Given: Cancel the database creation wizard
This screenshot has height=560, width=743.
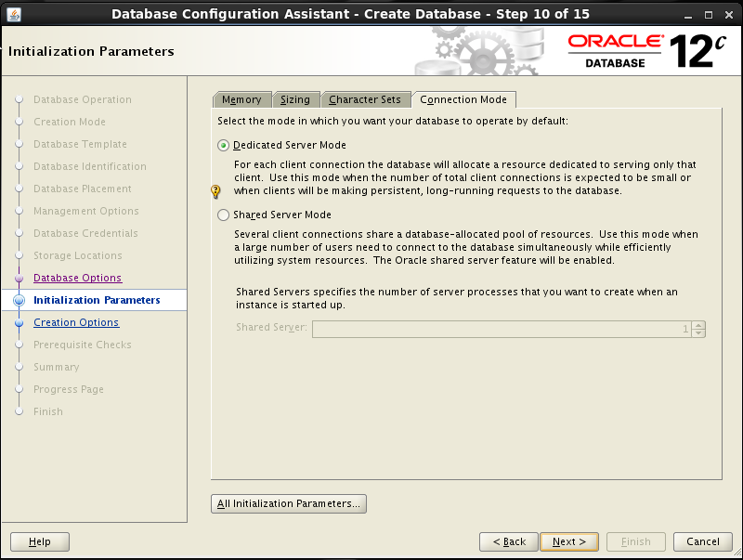Looking at the screenshot, I should coord(703,541).
